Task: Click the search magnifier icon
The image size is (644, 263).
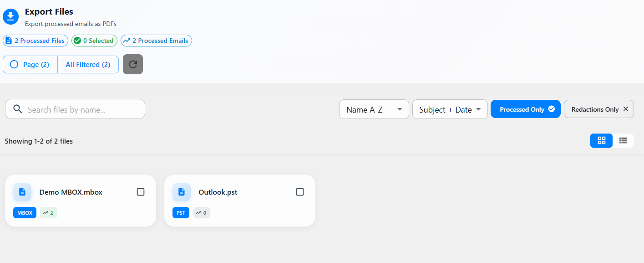Action: (x=18, y=109)
